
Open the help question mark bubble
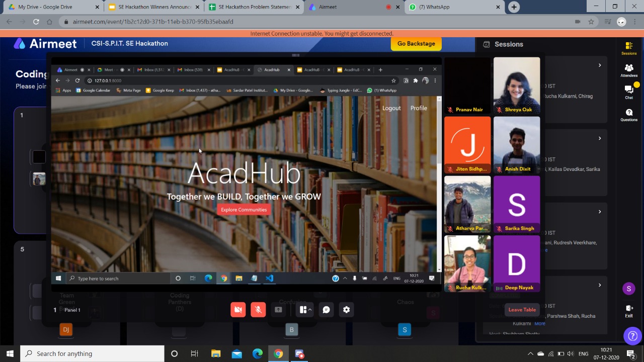click(x=632, y=336)
